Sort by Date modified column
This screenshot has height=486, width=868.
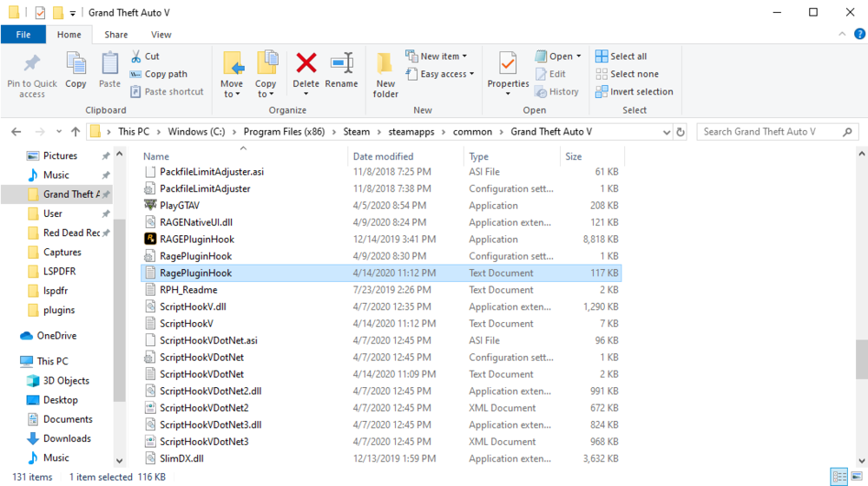click(x=383, y=157)
